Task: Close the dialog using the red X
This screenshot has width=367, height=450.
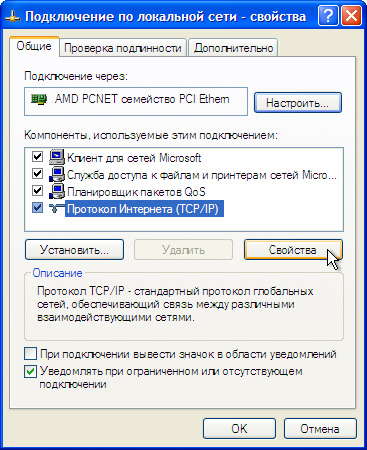Action: pos(351,16)
